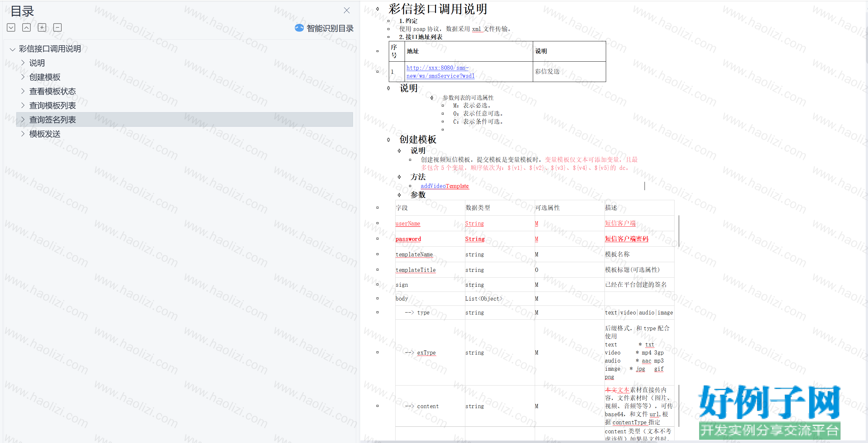Open 查看模板状态 from the outline tree
The image size is (868, 443).
[53, 91]
